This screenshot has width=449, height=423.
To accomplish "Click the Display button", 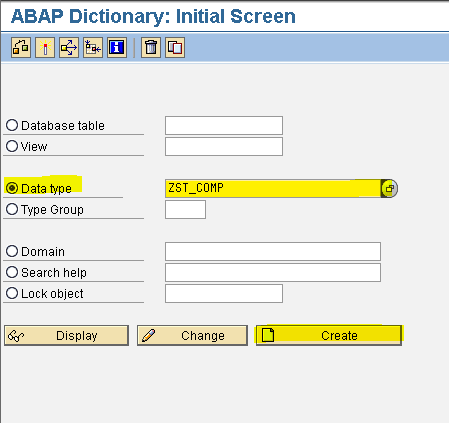I will pyautogui.click(x=66, y=335).
